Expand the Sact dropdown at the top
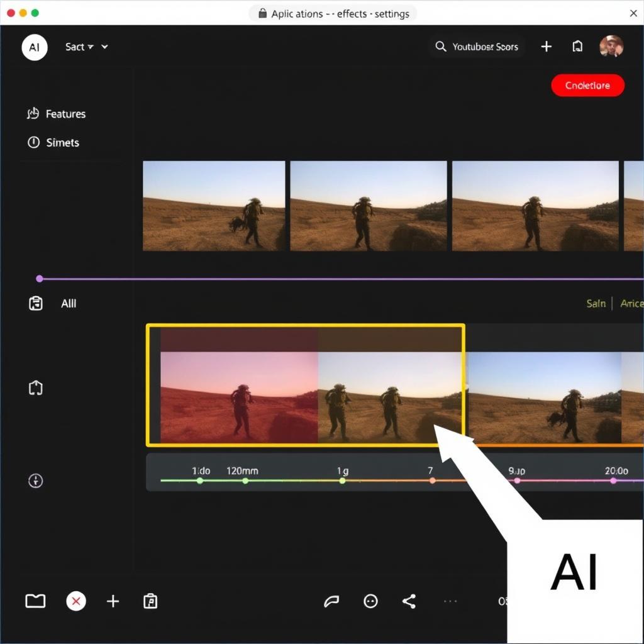The image size is (644, 644). click(79, 47)
